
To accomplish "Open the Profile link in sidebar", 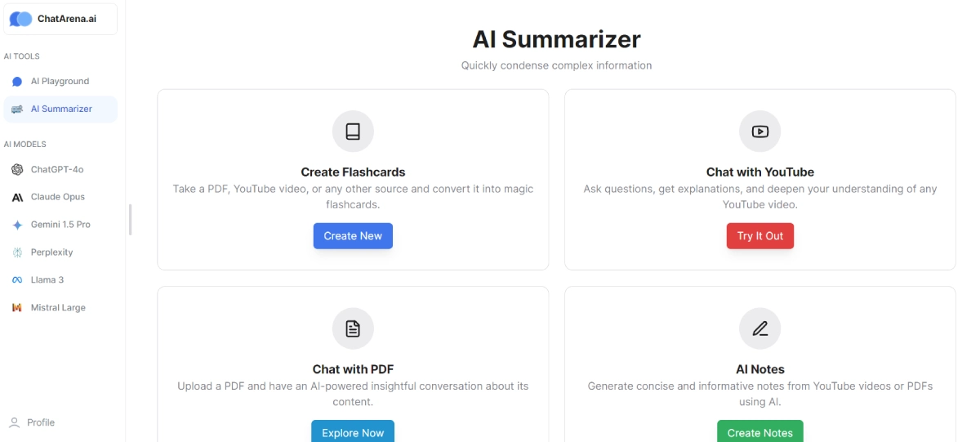I will point(40,422).
